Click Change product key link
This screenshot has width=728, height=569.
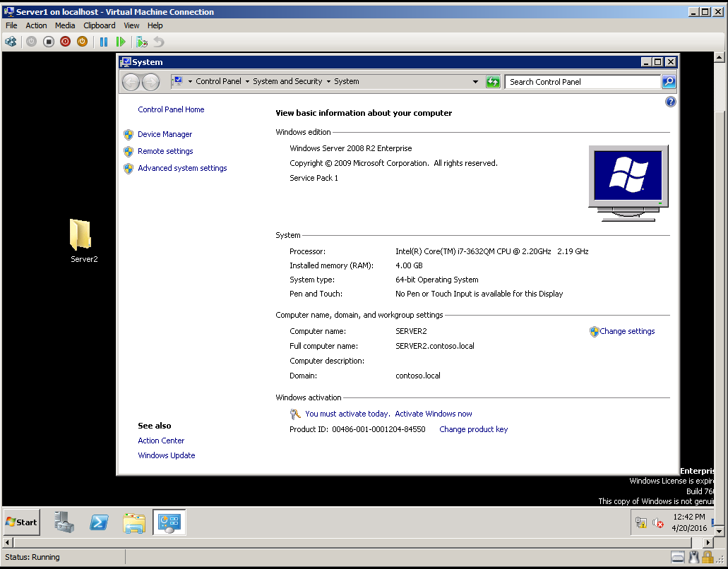point(474,429)
